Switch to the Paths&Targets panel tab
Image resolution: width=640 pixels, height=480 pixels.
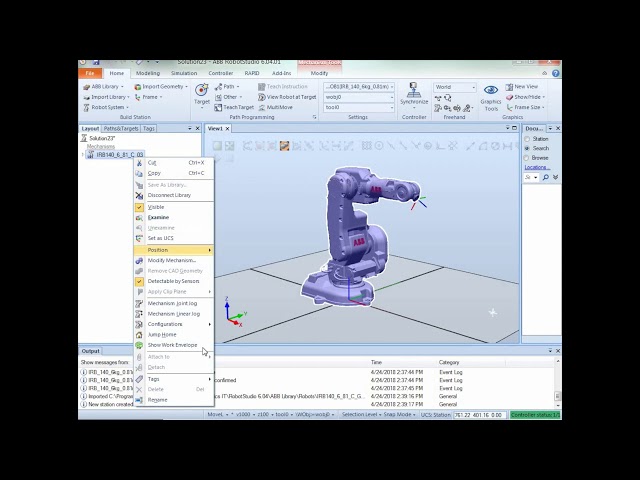click(121, 129)
